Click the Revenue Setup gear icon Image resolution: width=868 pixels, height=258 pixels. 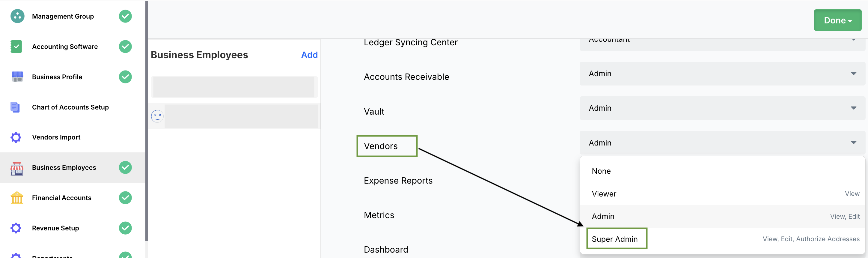[16, 228]
